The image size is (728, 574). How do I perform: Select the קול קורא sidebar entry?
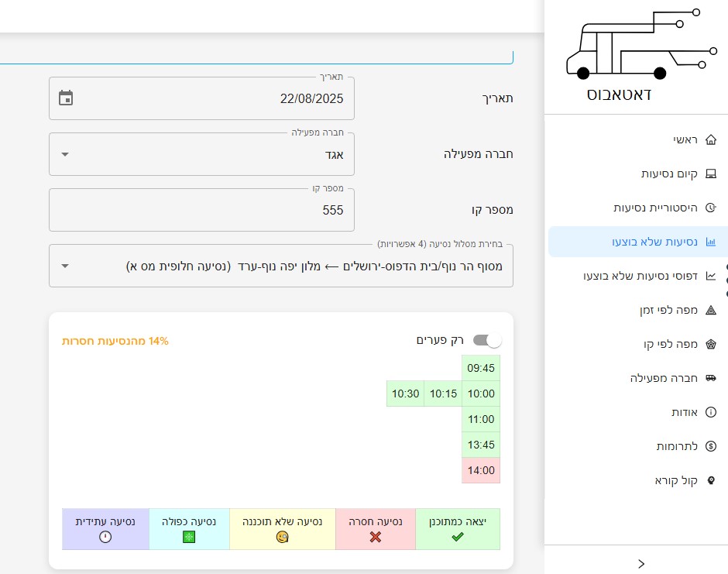click(x=711, y=480)
